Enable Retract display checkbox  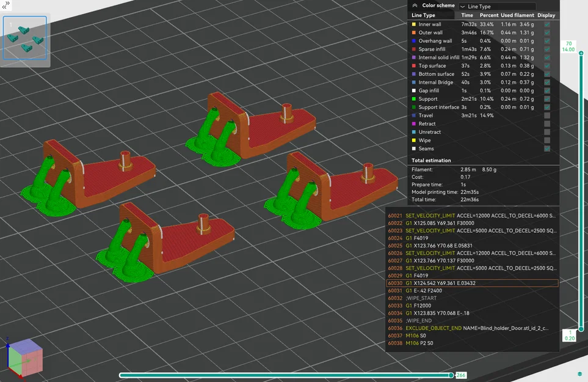[547, 124]
